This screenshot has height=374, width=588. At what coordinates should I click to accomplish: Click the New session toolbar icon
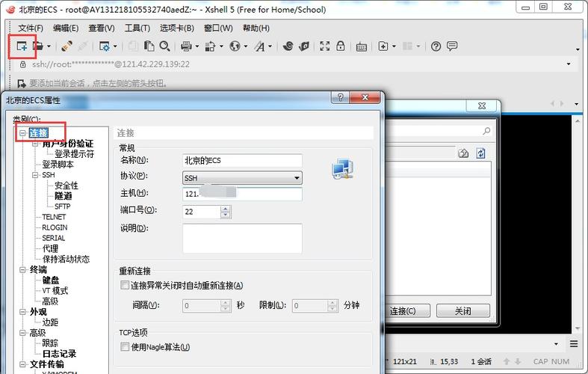coord(22,46)
